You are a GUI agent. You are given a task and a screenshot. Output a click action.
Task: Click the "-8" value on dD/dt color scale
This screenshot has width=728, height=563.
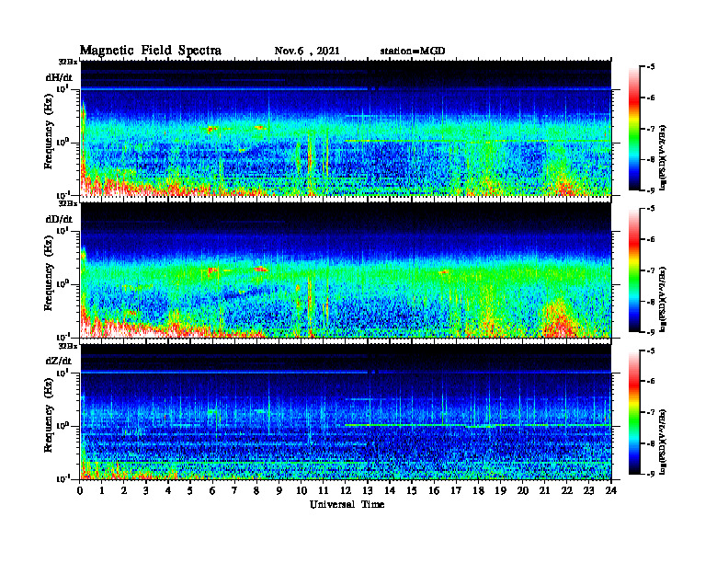click(x=650, y=302)
